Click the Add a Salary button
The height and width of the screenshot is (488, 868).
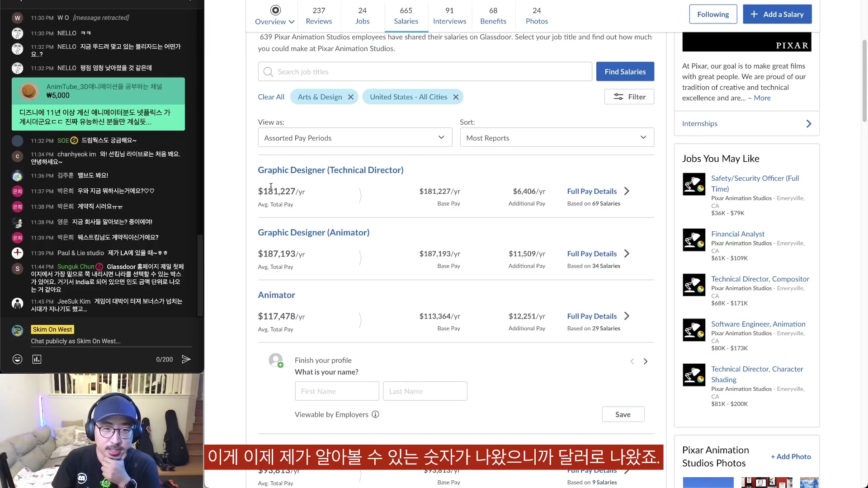[777, 14]
